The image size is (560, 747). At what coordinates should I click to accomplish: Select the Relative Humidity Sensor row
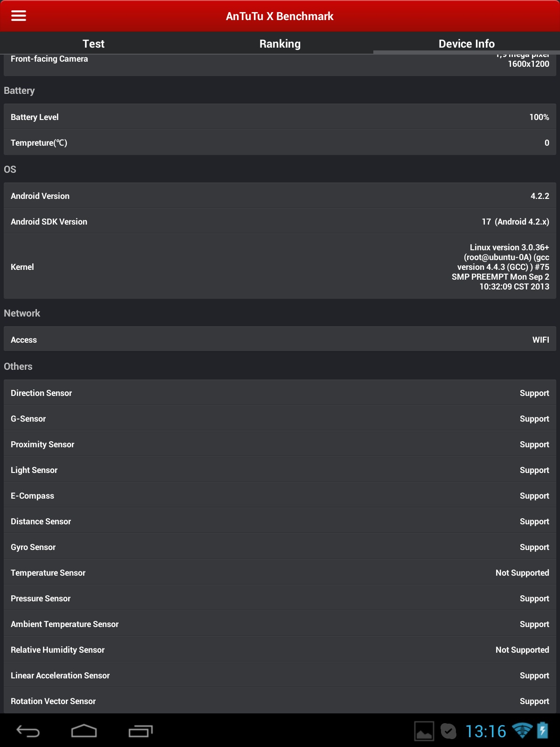click(280, 650)
